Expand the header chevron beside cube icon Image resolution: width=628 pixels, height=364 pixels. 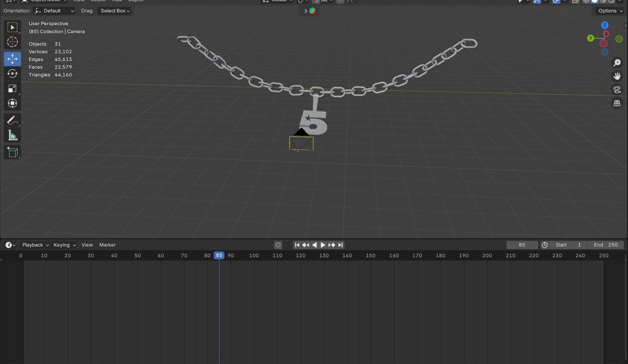click(306, 10)
